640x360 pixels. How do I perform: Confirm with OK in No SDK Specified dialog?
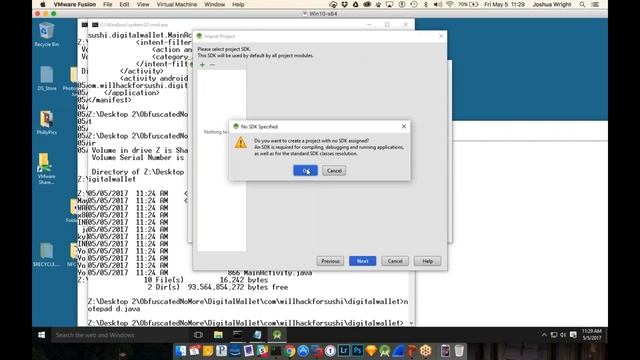click(x=305, y=171)
